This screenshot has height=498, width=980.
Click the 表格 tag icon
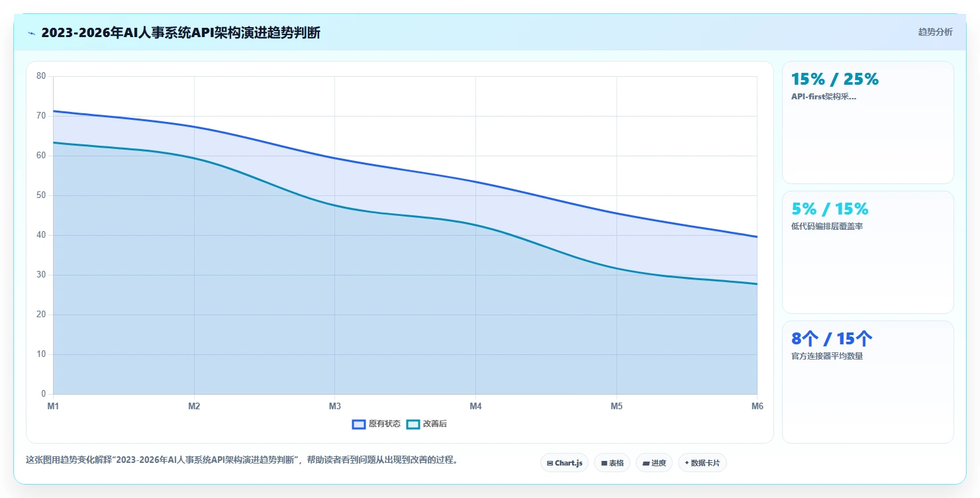pos(604,464)
